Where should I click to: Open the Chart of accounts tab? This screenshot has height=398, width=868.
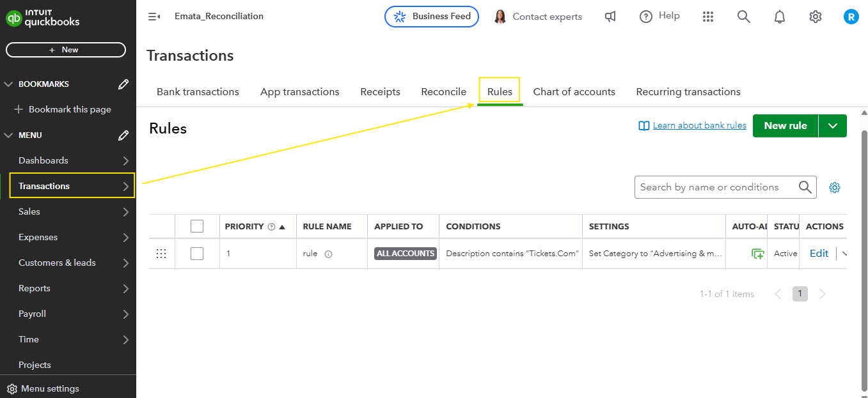click(x=574, y=92)
